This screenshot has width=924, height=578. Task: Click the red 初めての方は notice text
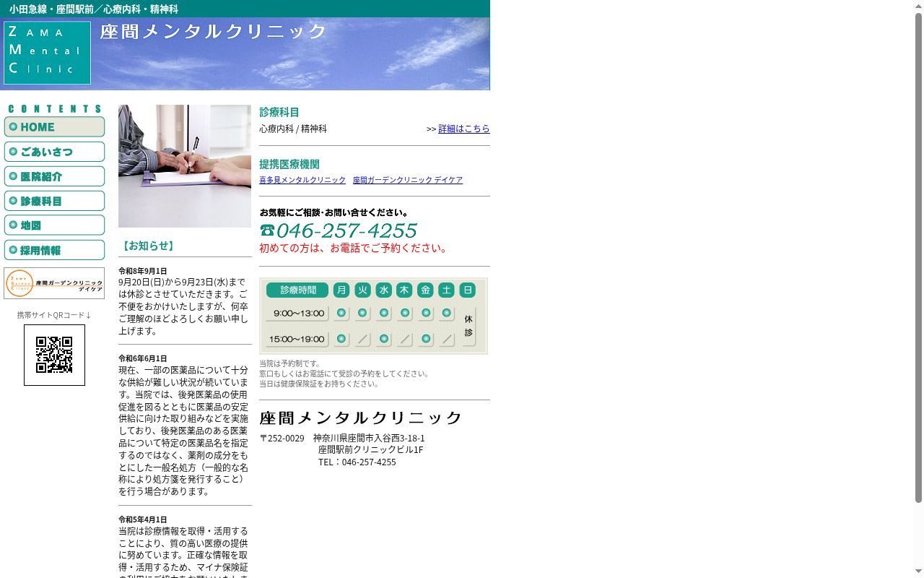[355, 248]
